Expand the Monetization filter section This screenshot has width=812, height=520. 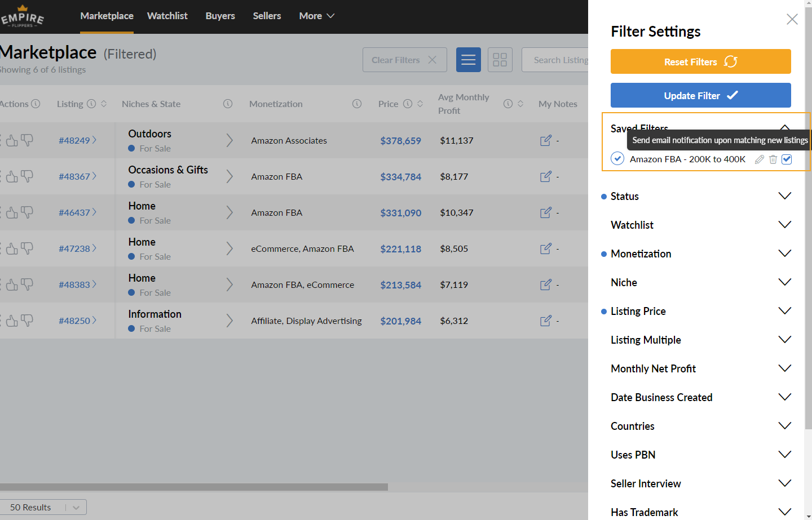click(x=785, y=254)
